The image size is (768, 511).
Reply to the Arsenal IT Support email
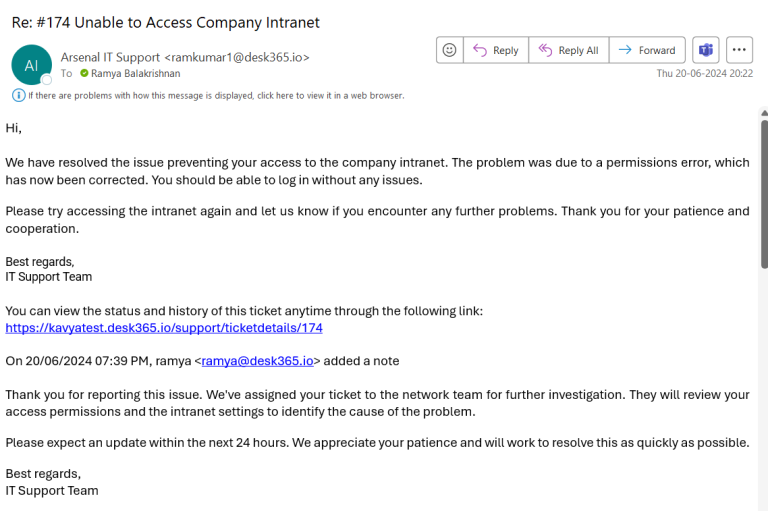pyautogui.click(x=496, y=50)
